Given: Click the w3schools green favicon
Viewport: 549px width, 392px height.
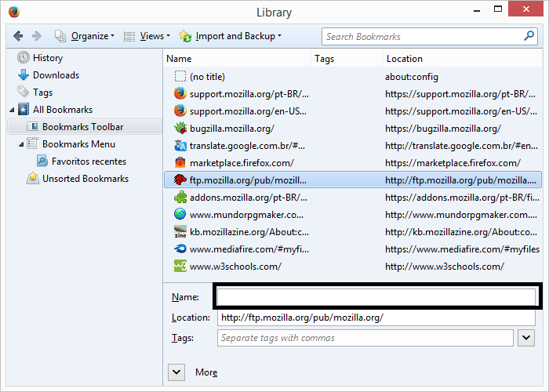Looking at the screenshot, I should point(180,266).
